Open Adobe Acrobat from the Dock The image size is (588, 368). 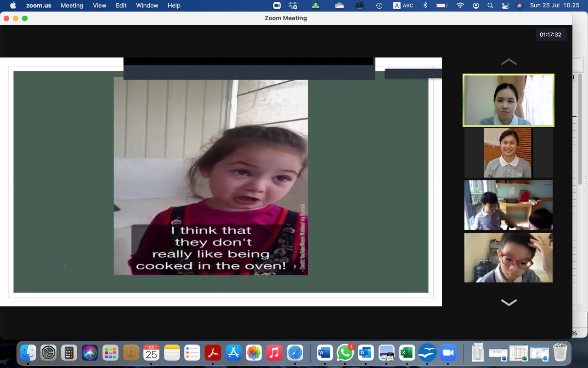[x=213, y=353]
